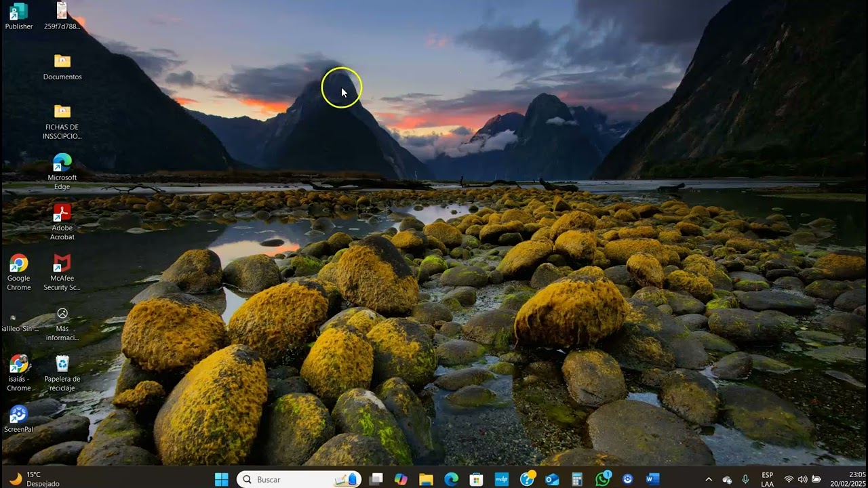Open the help question-mark app in taskbar
The image size is (868, 488).
pos(527,479)
